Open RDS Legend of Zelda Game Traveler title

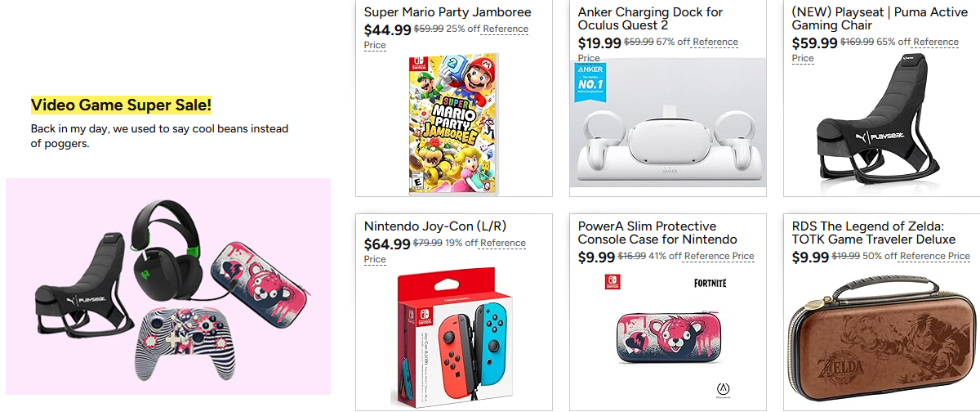(873, 232)
